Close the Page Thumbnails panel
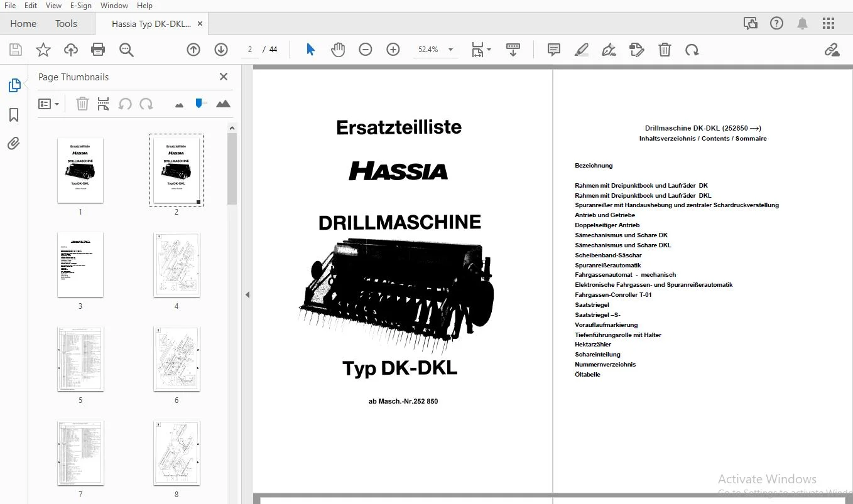 coord(223,77)
